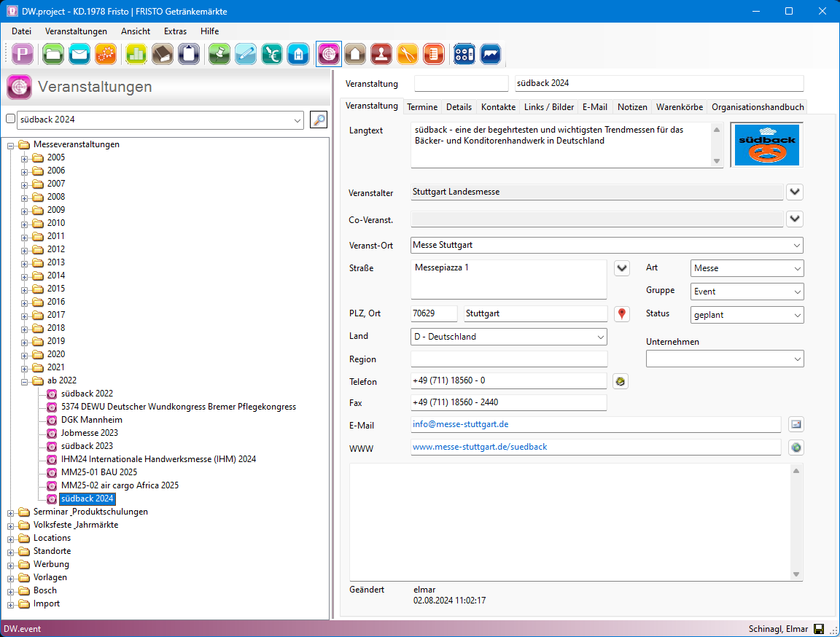840x637 pixels.
Task: Click the Telefon input field
Action: point(508,380)
